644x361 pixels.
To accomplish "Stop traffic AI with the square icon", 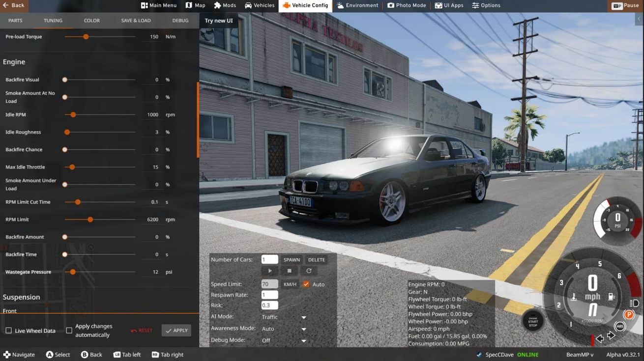I will pos(289,271).
